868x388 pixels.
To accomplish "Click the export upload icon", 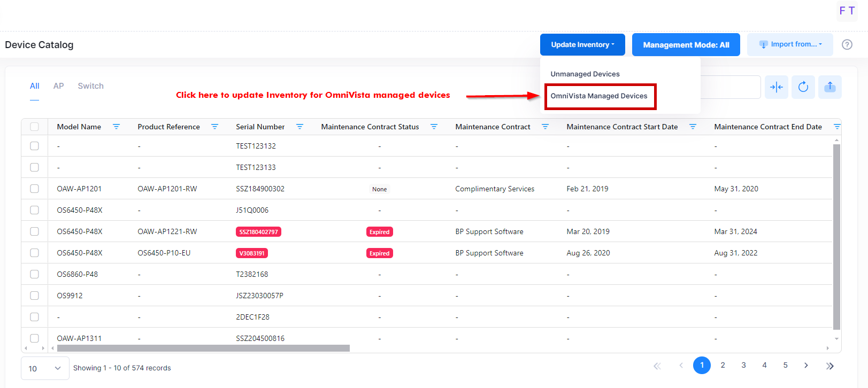I will click(830, 87).
